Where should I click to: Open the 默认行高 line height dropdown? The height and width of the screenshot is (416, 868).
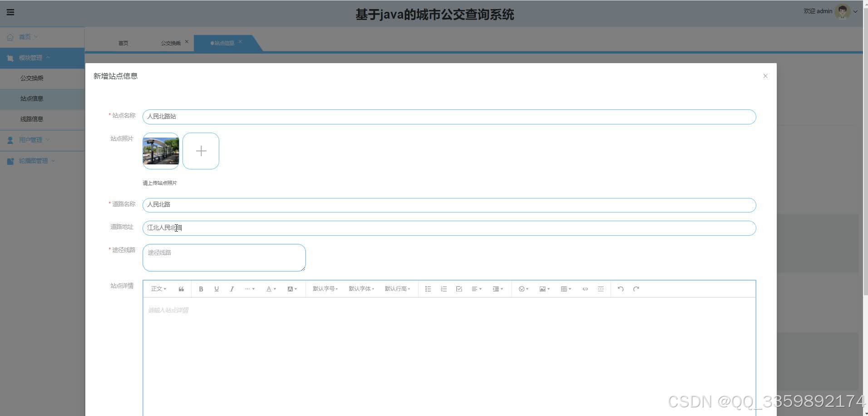pyautogui.click(x=397, y=289)
